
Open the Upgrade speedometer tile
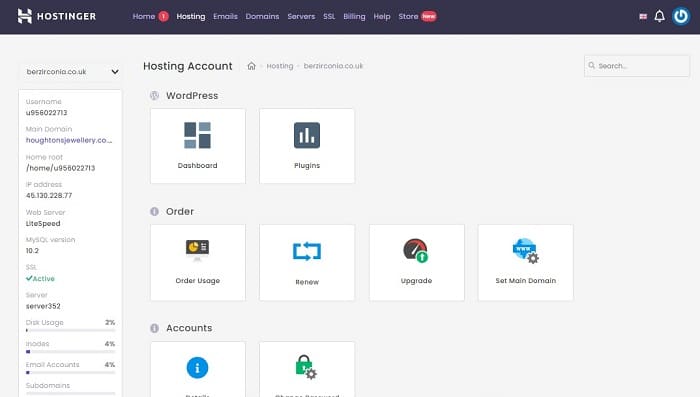click(417, 263)
